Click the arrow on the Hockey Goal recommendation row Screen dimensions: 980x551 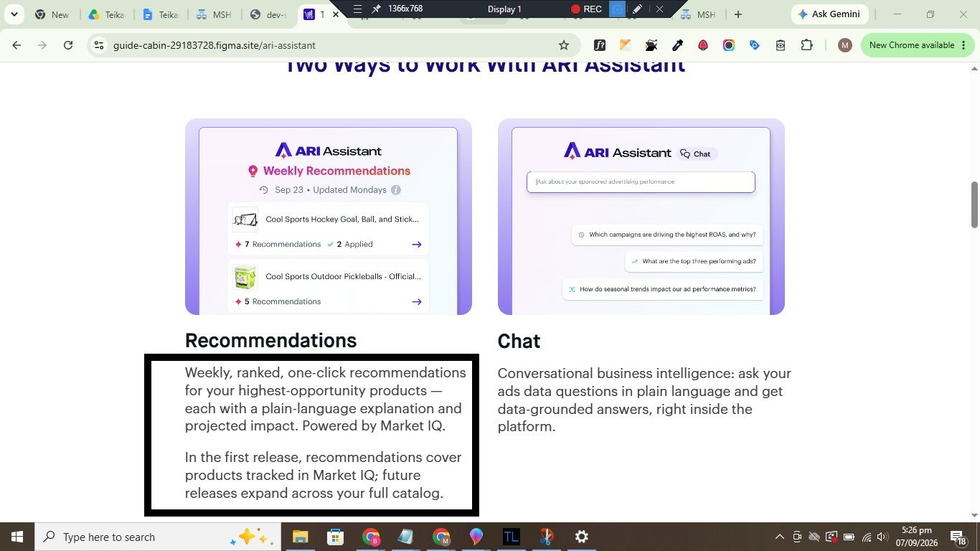click(x=417, y=245)
